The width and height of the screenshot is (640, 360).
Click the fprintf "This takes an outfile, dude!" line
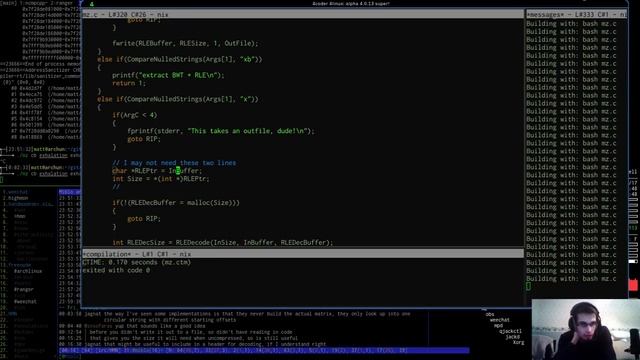221,131
